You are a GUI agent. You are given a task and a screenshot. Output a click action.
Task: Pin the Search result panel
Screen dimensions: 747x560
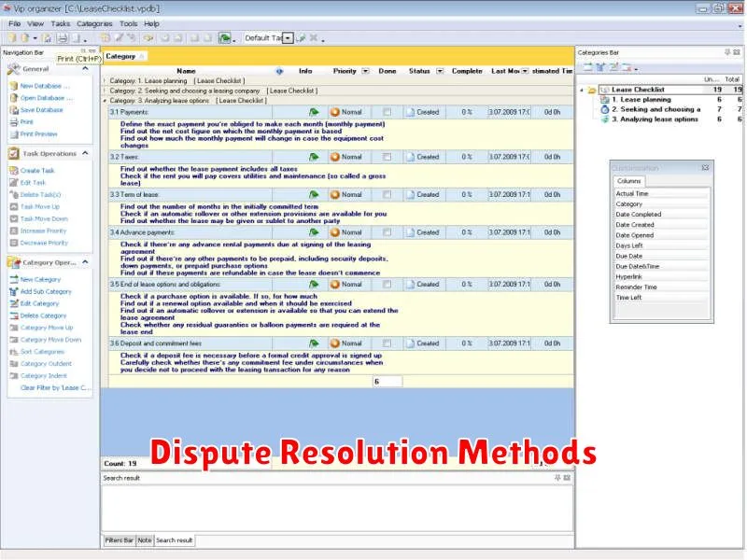pyautogui.click(x=557, y=478)
